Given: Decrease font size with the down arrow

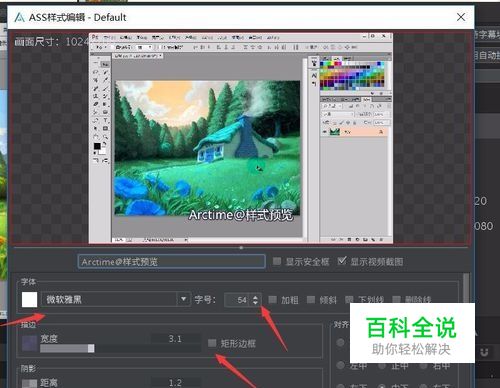Looking at the screenshot, I should click(x=255, y=303).
